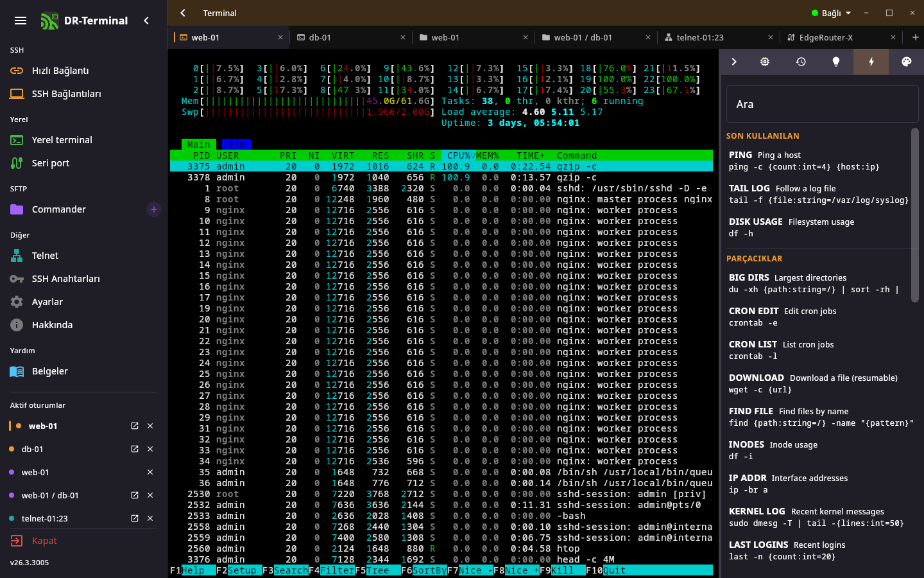Pop out db-01 session to new window

coord(135,449)
